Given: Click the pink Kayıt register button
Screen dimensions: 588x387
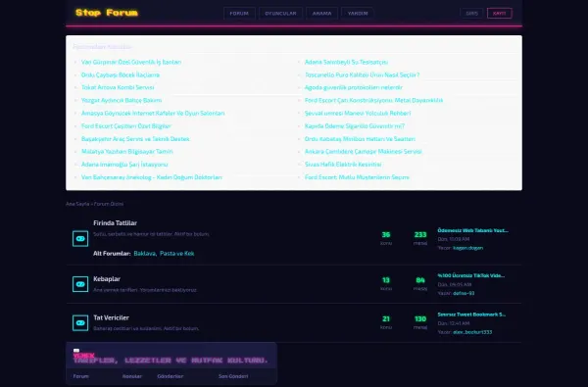Looking at the screenshot, I should pos(500,13).
